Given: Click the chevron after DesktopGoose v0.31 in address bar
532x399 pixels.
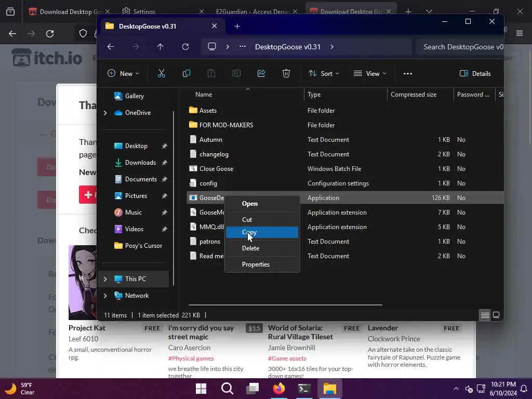Looking at the screenshot, I should (332, 46).
